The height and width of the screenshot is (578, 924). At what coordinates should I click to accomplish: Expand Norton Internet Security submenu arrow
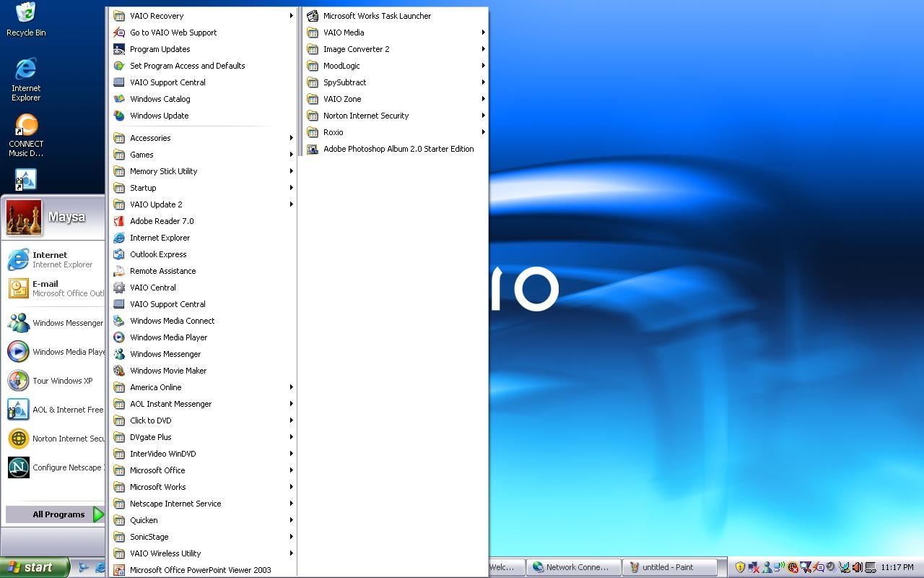click(x=483, y=116)
